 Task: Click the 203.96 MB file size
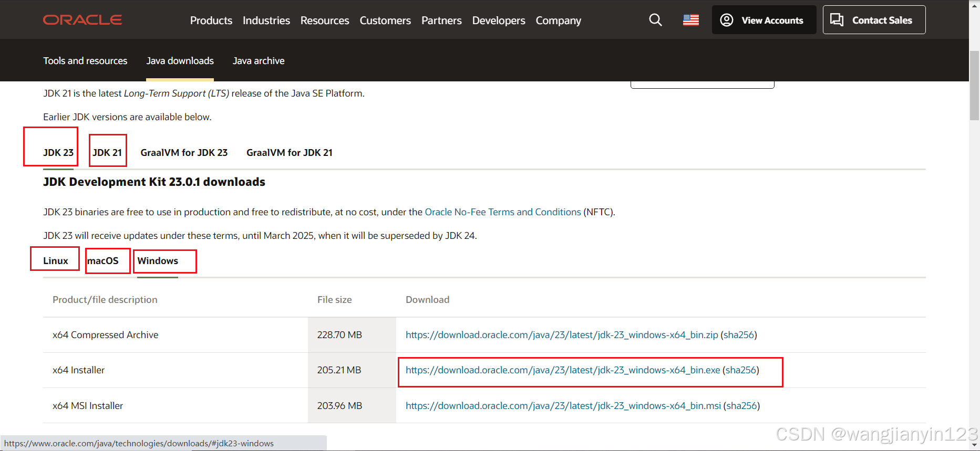(x=339, y=406)
